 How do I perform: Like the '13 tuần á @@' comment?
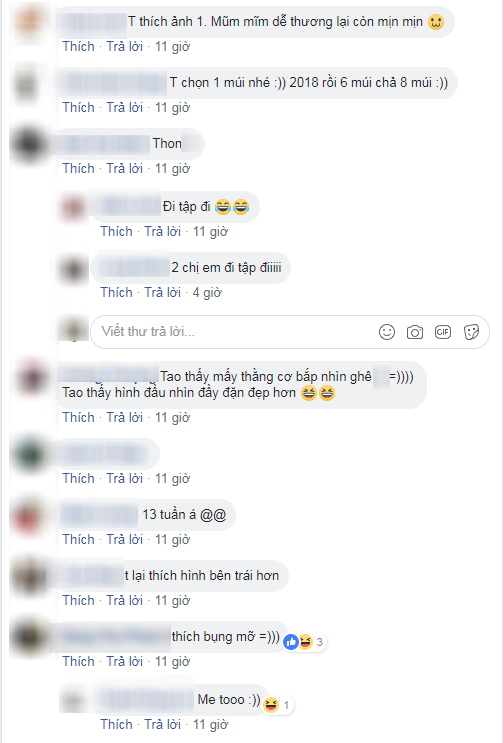pyautogui.click(x=79, y=539)
